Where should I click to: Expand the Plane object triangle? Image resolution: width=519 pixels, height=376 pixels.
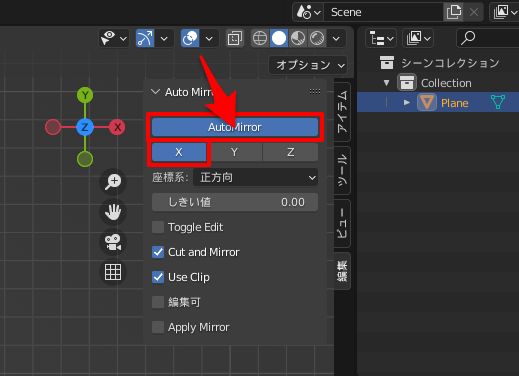pyautogui.click(x=407, y=102)
